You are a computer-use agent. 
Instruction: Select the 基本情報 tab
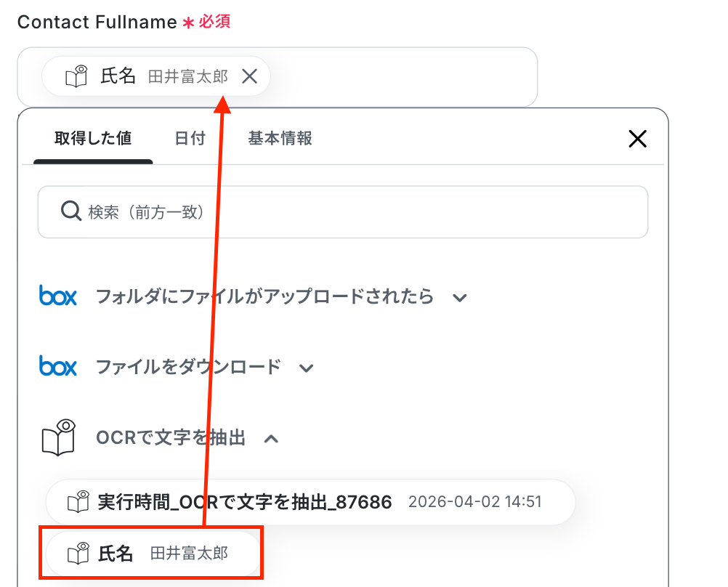(280, 138)
